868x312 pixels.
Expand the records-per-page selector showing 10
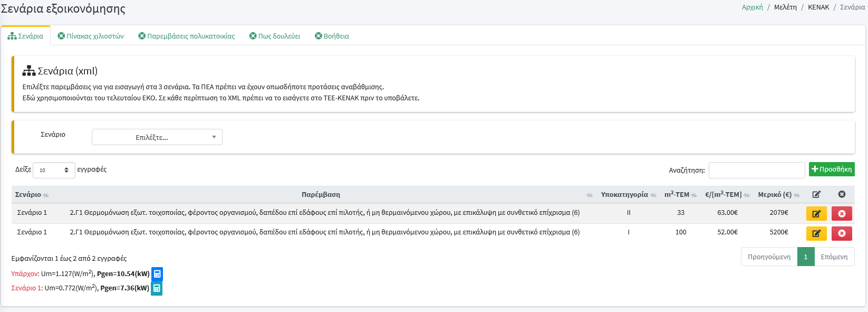point(54,170)
